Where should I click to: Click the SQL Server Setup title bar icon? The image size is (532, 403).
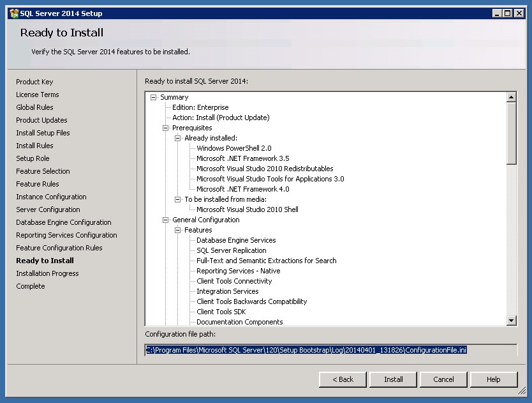(x=13, y=13)
